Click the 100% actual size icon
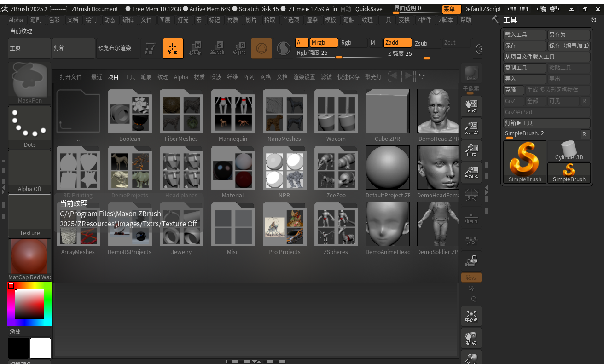 pos(471,150)
